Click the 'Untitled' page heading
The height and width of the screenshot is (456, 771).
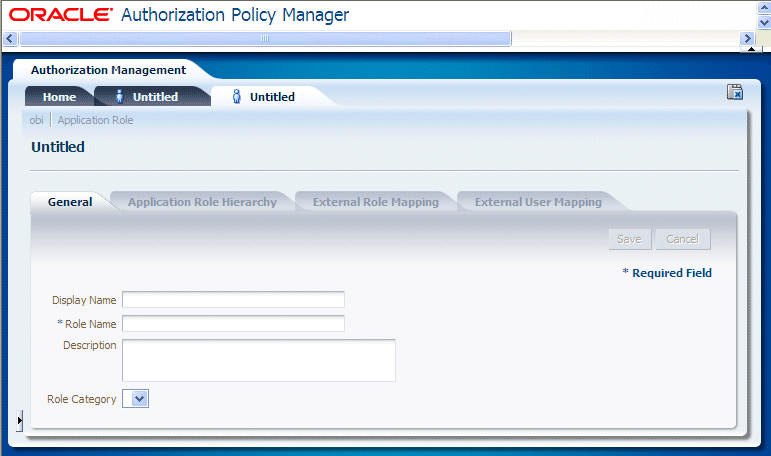(58, 147)
